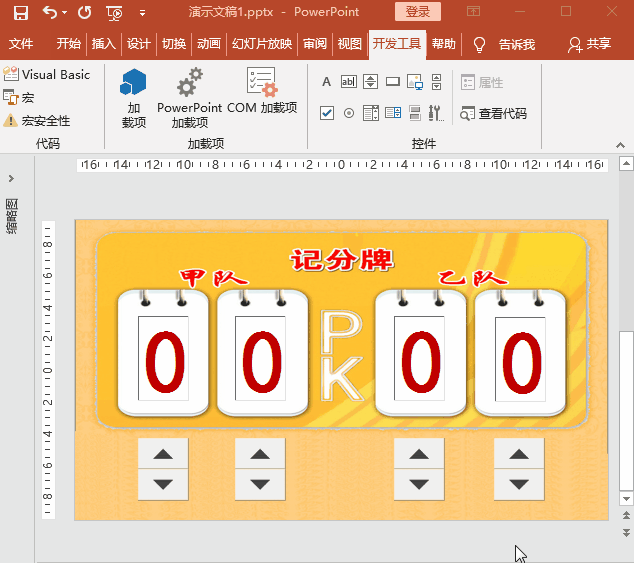Select the Check Box control icon

(327, 113)
